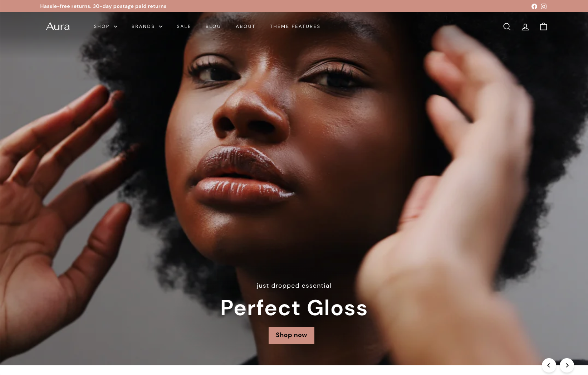Open the SALE menu item
Screen dimensions: 588x375
point(184,26)
